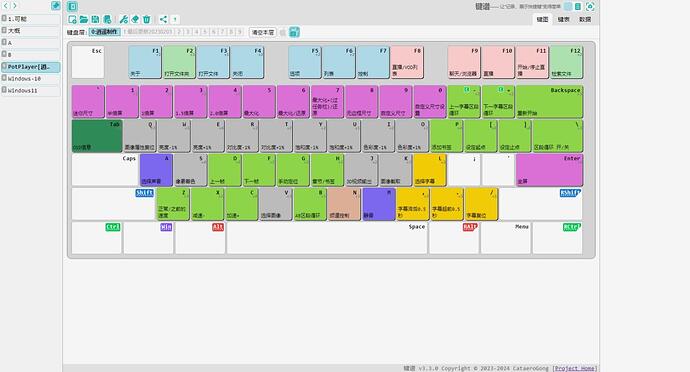Click the light blue square icon at top right
Screen dimensions: 690x372
[x=568, y=6]
